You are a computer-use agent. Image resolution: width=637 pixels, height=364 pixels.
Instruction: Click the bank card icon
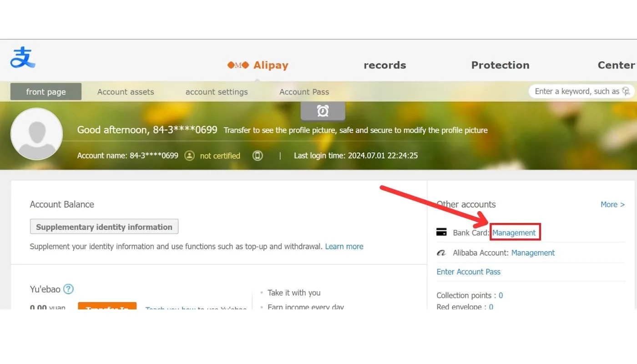[x=441, y=233]
